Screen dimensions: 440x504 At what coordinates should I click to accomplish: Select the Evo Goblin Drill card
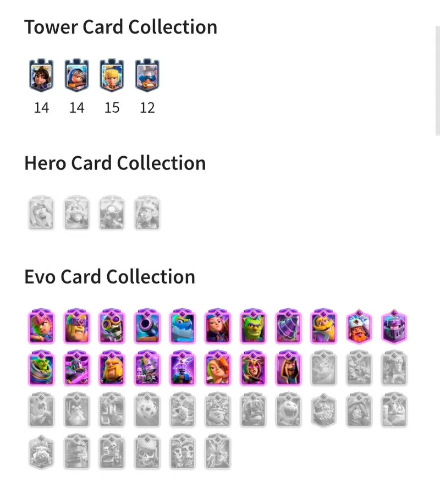point(288,326)
